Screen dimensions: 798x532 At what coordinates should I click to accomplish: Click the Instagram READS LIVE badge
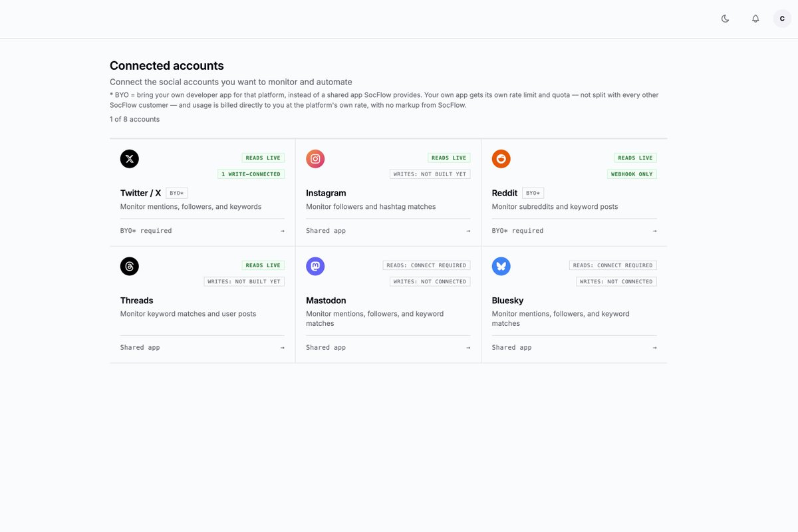[x=449, y=158]
